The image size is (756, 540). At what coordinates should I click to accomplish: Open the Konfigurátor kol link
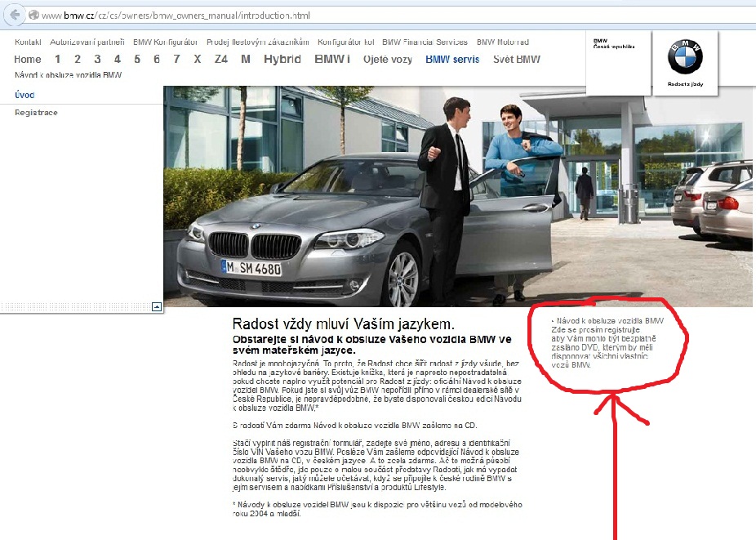345,42
